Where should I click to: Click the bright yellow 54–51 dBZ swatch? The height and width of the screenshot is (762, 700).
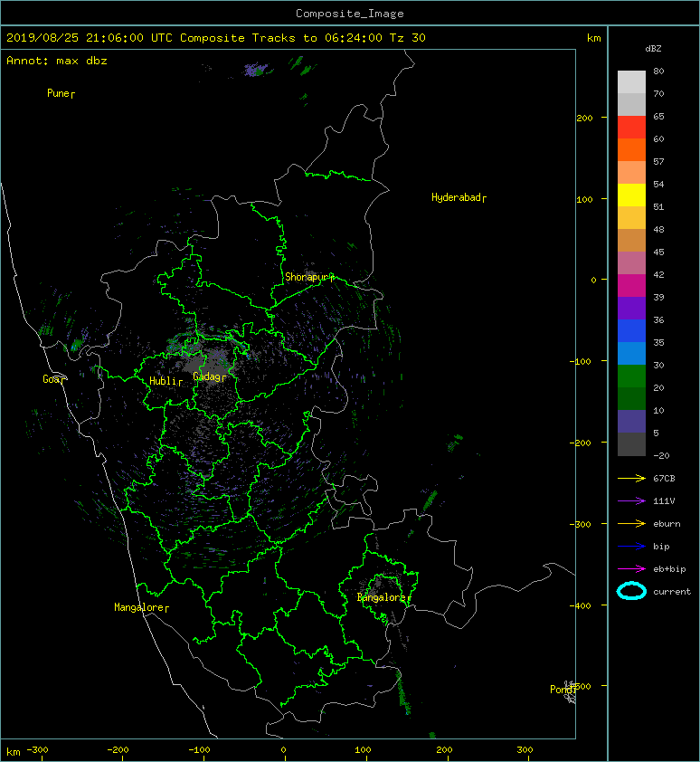[631, 195]
